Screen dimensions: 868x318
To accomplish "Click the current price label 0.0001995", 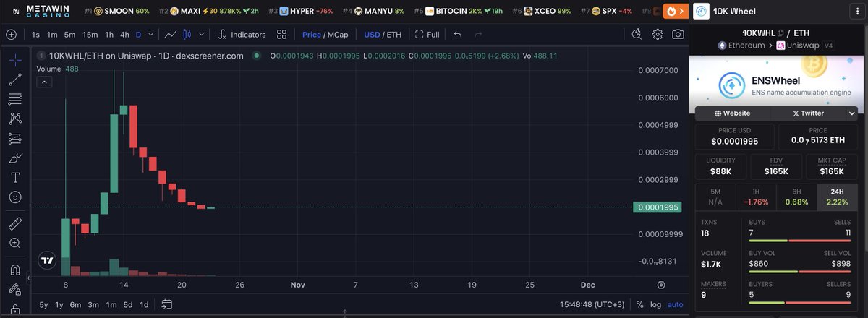I will [656, 207].
